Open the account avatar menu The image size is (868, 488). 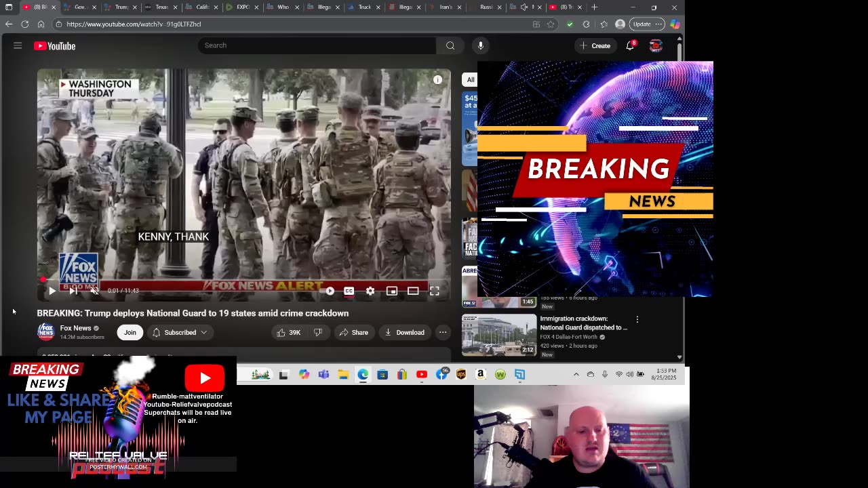655,45
